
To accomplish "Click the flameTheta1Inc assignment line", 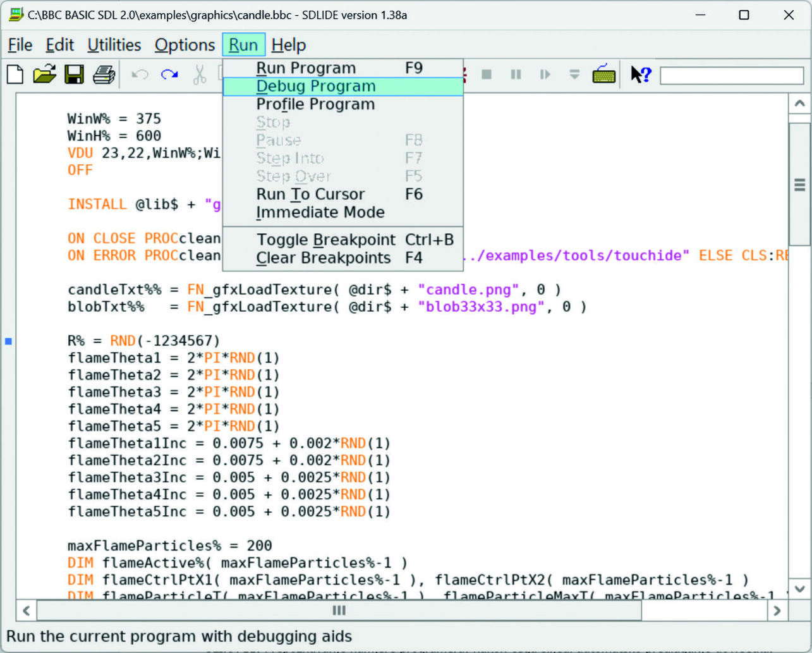I will [229, 443].
